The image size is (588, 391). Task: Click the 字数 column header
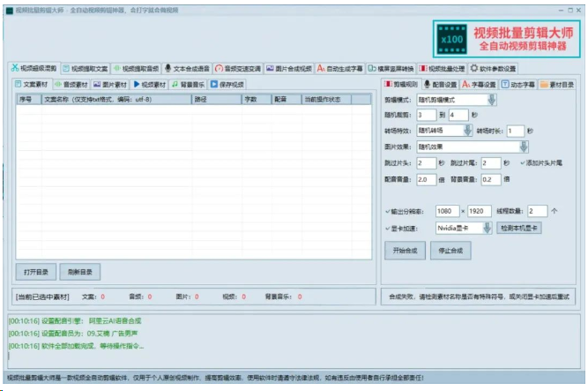pyautogui.click(x=257, y=100)
